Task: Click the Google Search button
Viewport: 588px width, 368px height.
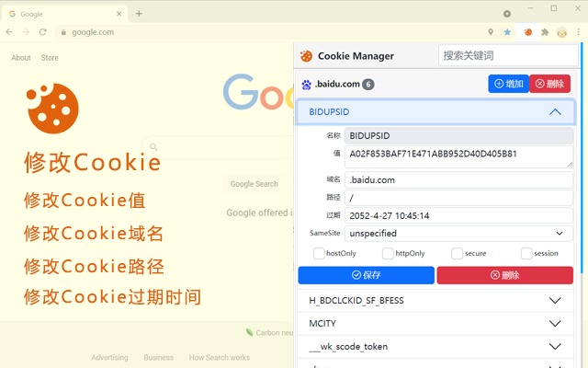Action: point(254,184)
